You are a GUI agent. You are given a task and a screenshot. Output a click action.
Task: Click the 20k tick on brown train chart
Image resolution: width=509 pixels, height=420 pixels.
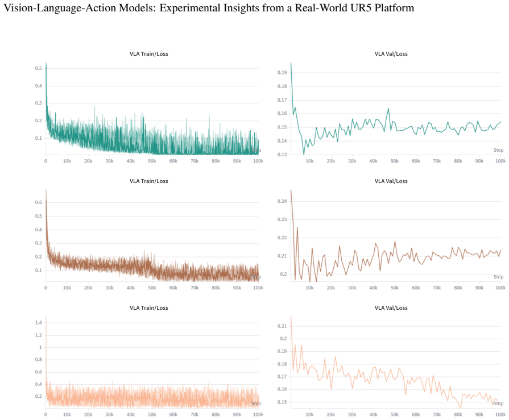(88, 288)
